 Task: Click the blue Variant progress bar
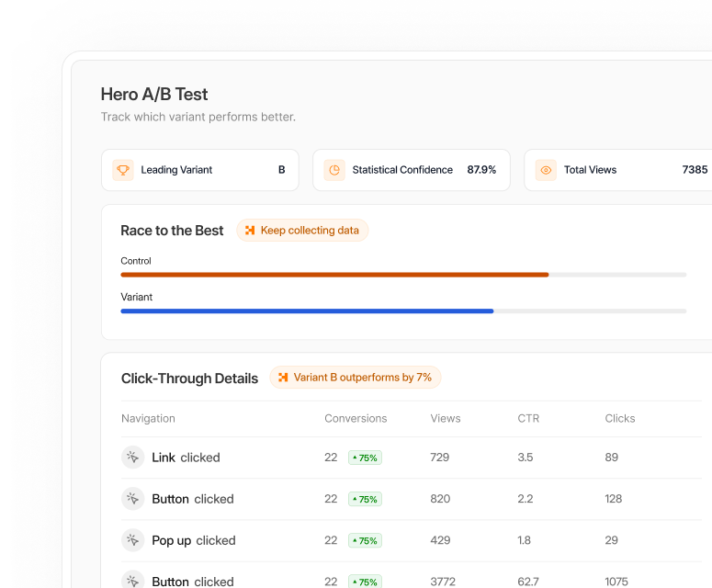tap(307, 311)
